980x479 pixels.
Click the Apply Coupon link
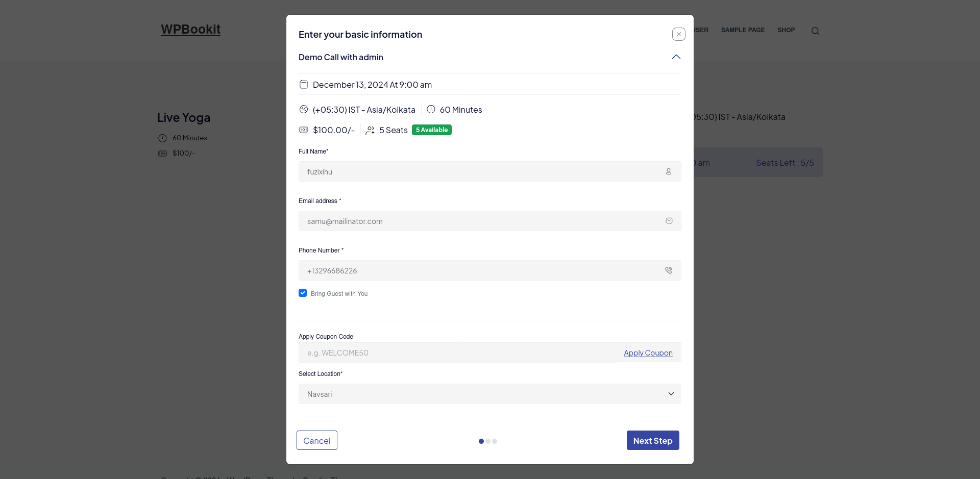648,353
